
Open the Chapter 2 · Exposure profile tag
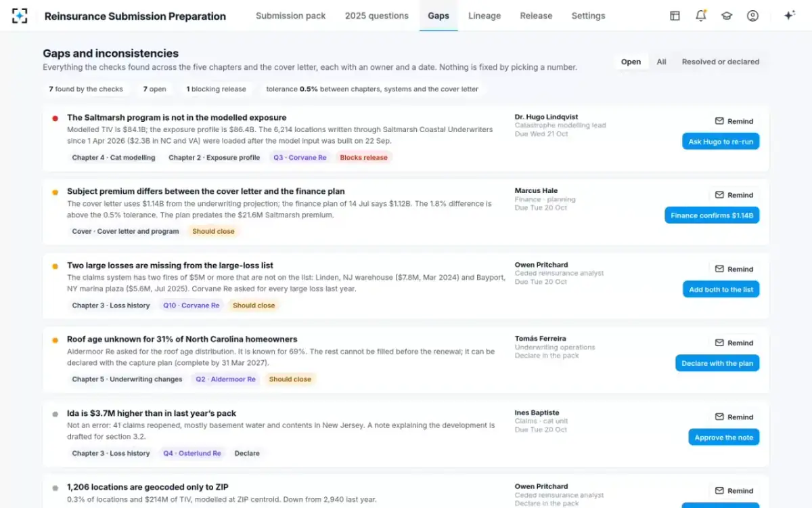tap(215, 158)
